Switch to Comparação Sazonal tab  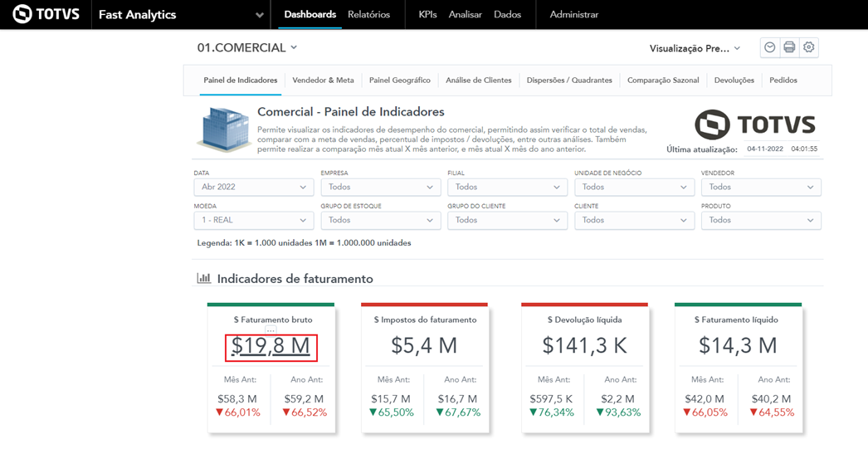point(663,81)
